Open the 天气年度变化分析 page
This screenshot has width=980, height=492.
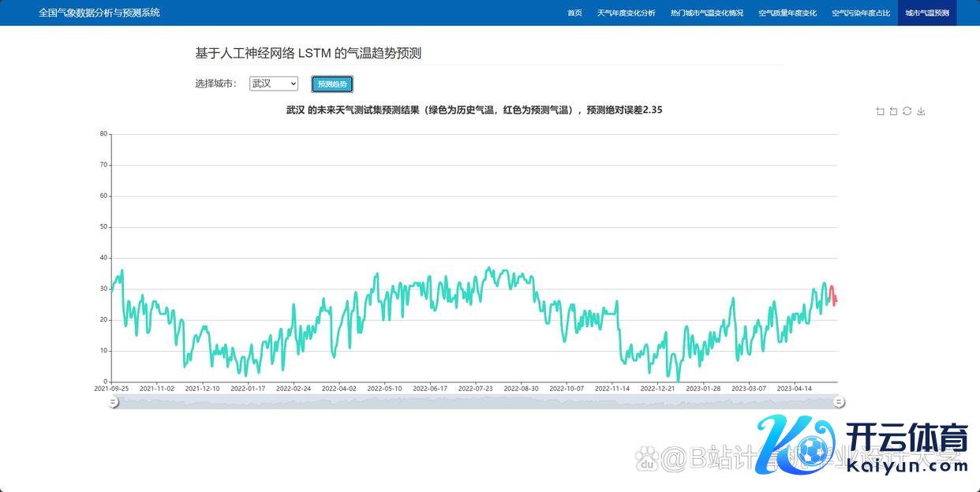[626, 13]
